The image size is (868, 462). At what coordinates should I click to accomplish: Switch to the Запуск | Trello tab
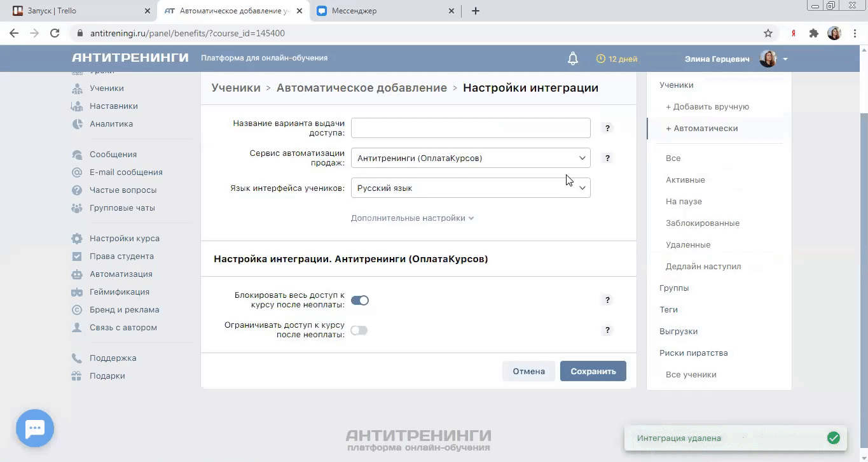click(78, 11)
